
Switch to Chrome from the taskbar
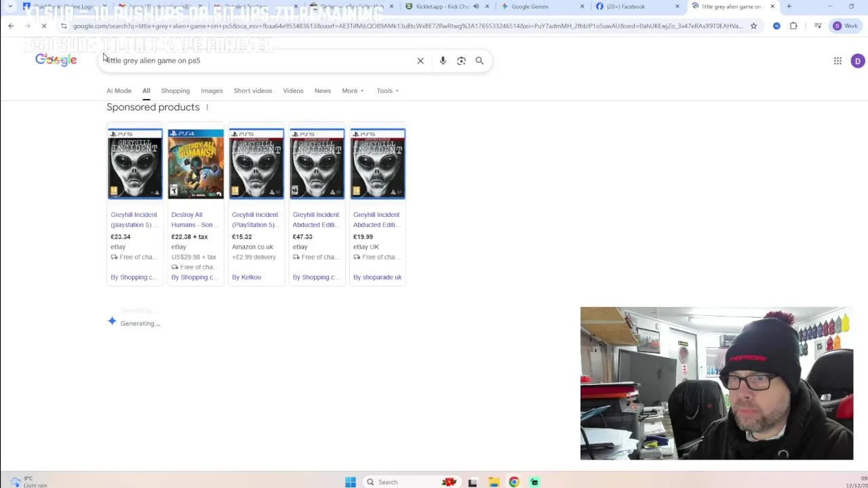(x=514, y=482)
